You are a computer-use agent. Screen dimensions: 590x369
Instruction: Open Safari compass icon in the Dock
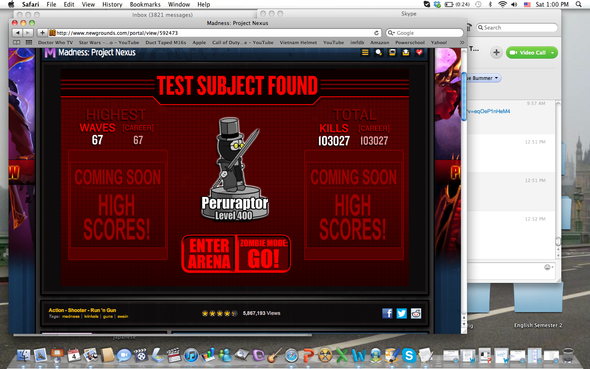click(x=291, y=355)
